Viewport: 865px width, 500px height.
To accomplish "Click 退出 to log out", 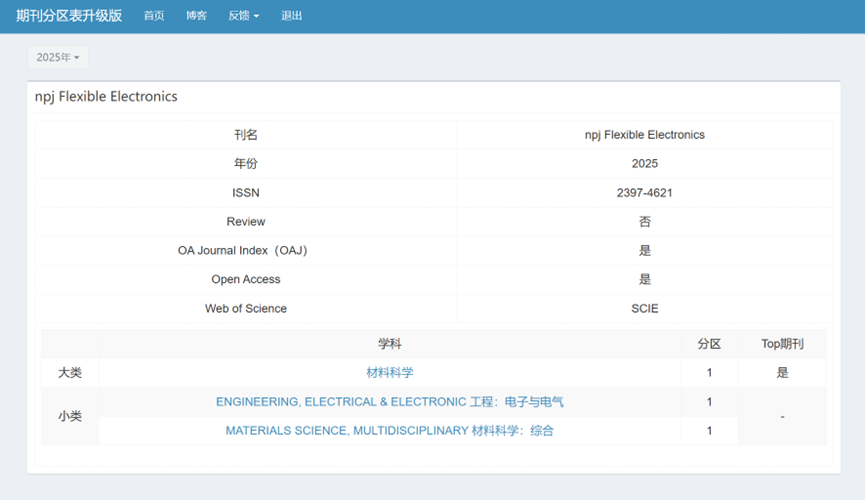I will [x=291, y=16].
